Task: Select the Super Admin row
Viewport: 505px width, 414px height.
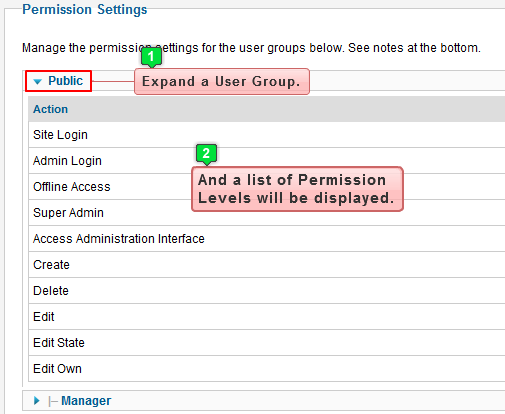Action: click(267, 213)
